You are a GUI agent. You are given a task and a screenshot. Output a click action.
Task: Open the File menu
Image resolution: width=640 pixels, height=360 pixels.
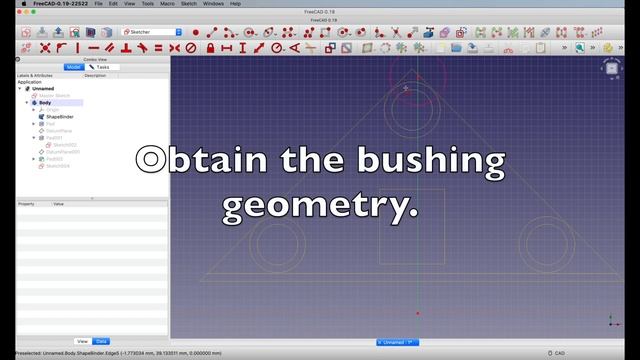[98, 4]
